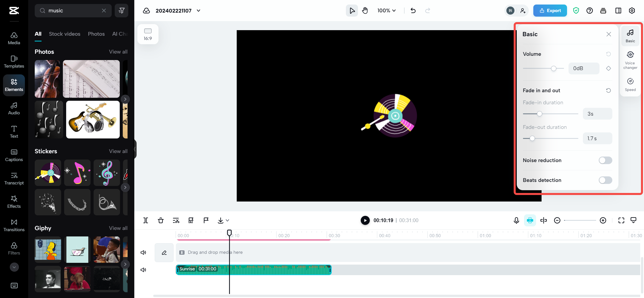Click the Volume slider handle
Viewport: 644px width, 298px height.
[x=553, y=68]
